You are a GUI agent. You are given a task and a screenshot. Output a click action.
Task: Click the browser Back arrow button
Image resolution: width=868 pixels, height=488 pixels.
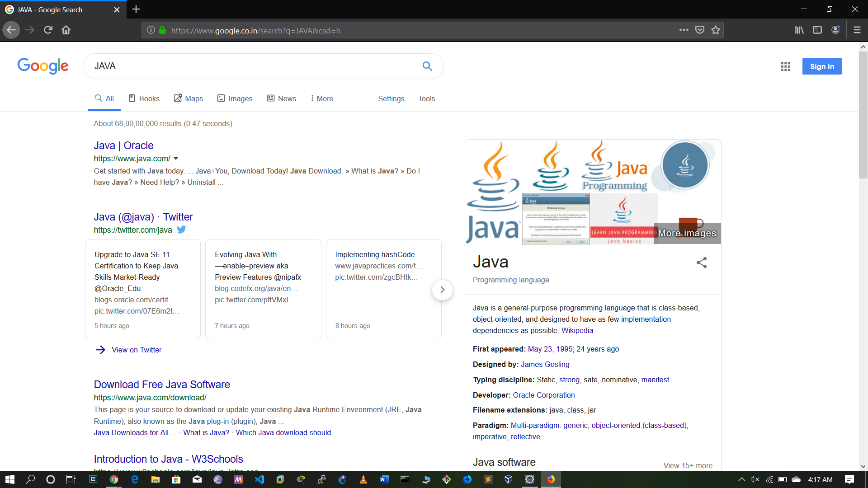11,30
